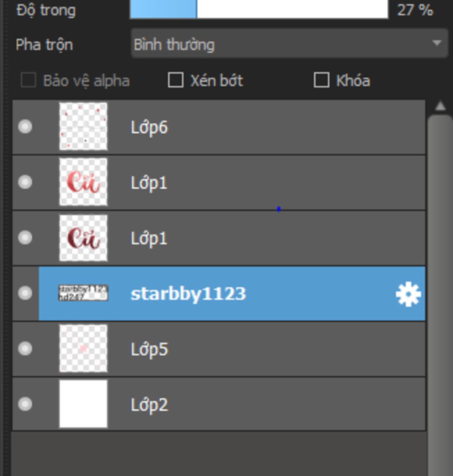The width and height of the screenshot is (453, 476).
Task: Hide the Lớp5 layer
Action: pyautogui.click(x=25, y=349)
